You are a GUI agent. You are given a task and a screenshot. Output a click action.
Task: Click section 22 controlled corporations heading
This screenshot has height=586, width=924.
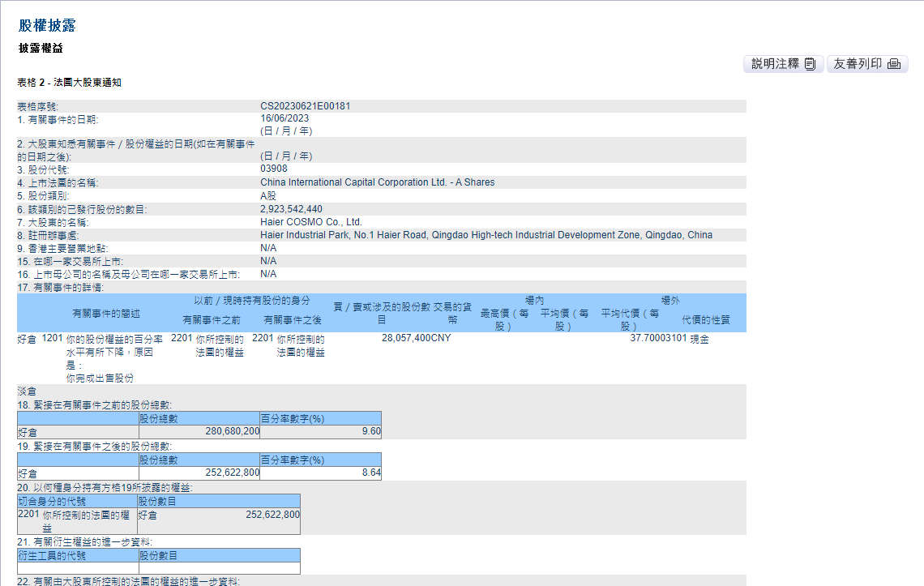[128, 581]
